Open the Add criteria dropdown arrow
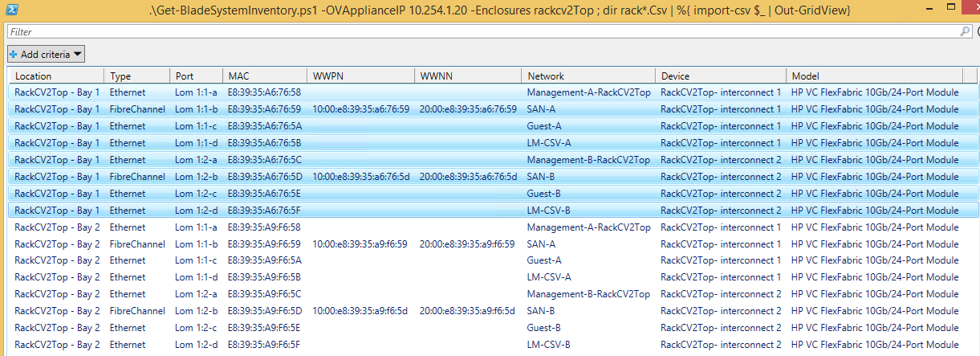The height and width of the screenshot is (356, 980). click(77, 55)
